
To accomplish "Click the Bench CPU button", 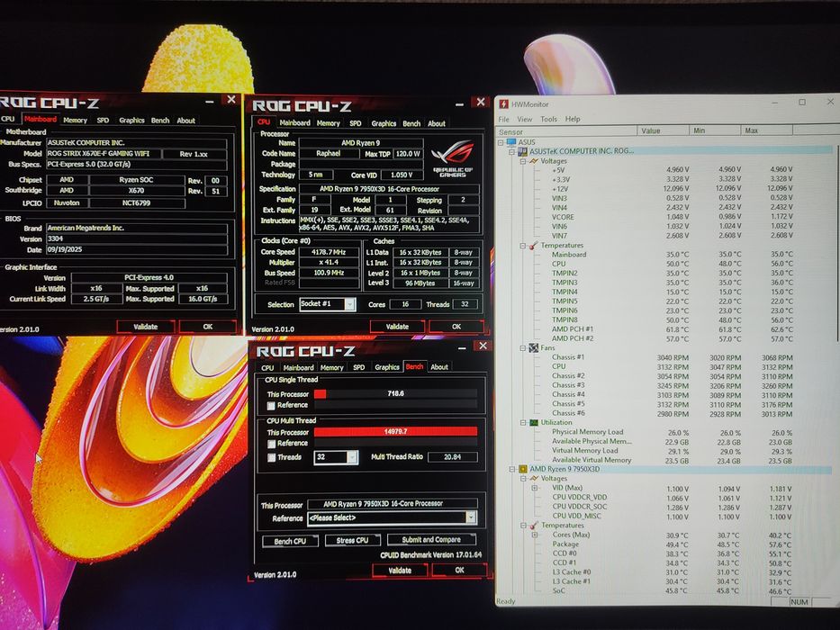I will (291, 541).
